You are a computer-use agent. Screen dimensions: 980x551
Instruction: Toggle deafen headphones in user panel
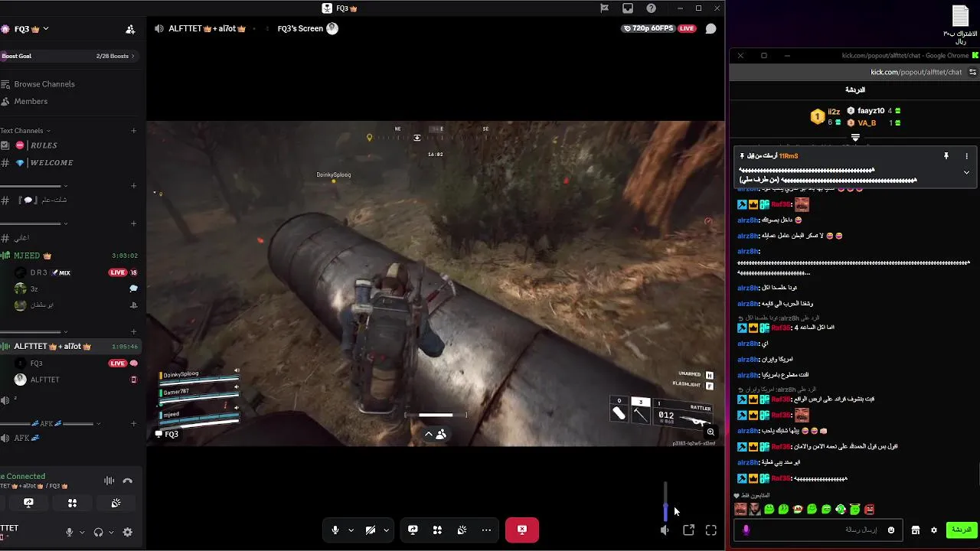pyautogui.click(x=98, y=532)
